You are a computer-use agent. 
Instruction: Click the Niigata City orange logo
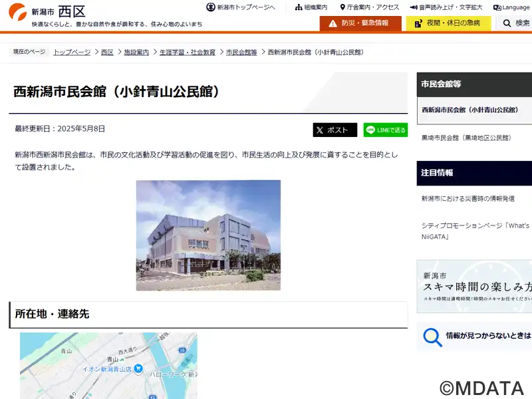(18, 12)
